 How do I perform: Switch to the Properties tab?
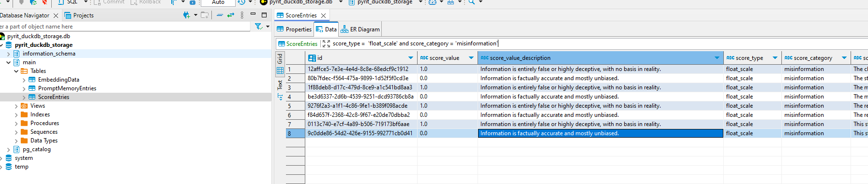point(294,29)
